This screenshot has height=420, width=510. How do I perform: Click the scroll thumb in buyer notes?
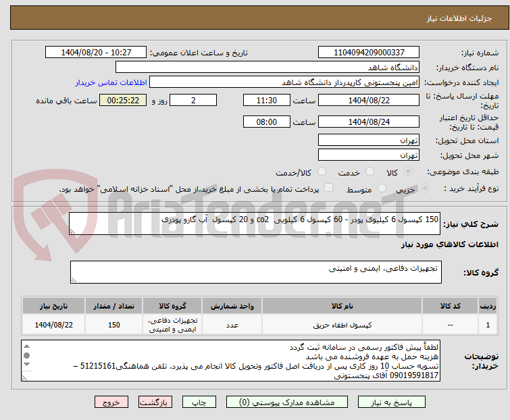[27, 356]
